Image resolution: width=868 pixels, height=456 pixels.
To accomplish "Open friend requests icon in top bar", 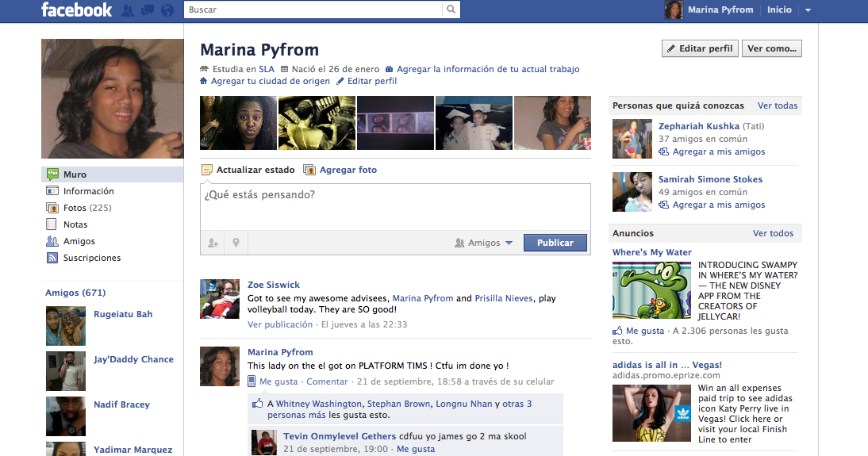I will 128,10.
